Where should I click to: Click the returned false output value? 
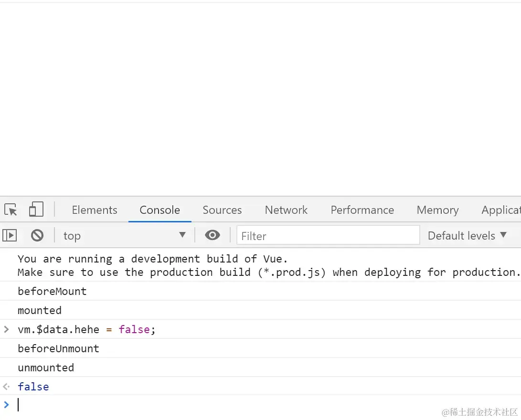(x=33, y=387)
